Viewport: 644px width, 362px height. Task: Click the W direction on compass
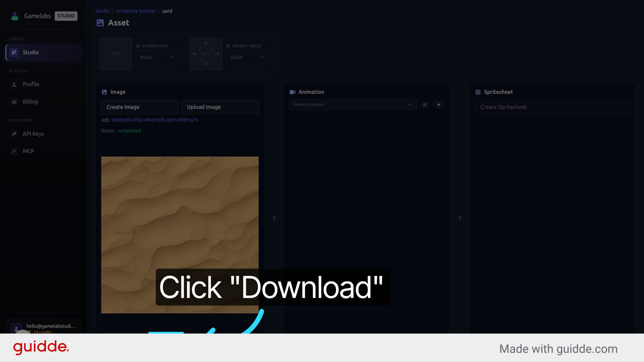pyautogui.click(x=194, y=54)
